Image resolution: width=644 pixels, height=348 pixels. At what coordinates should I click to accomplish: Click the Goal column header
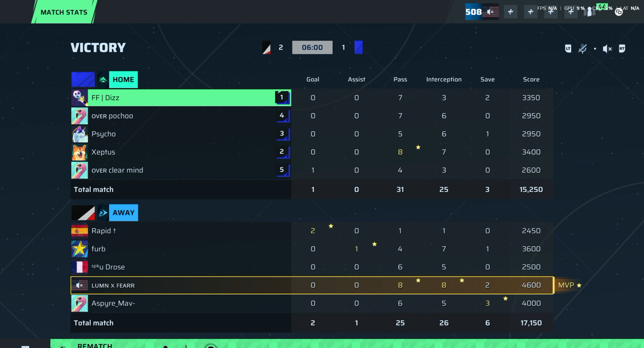(x=313, y=80)
